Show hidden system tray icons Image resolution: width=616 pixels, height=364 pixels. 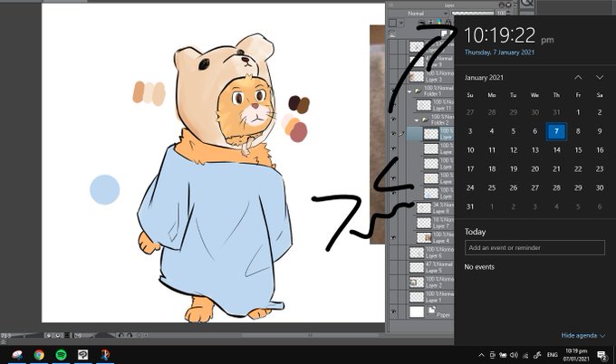(481, 355)
